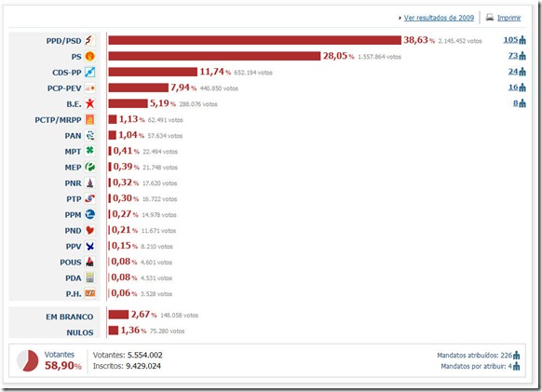This screenshot has width=542, height=392.
Task: Select the PPV blue bird icon
Action: (90, 246)
